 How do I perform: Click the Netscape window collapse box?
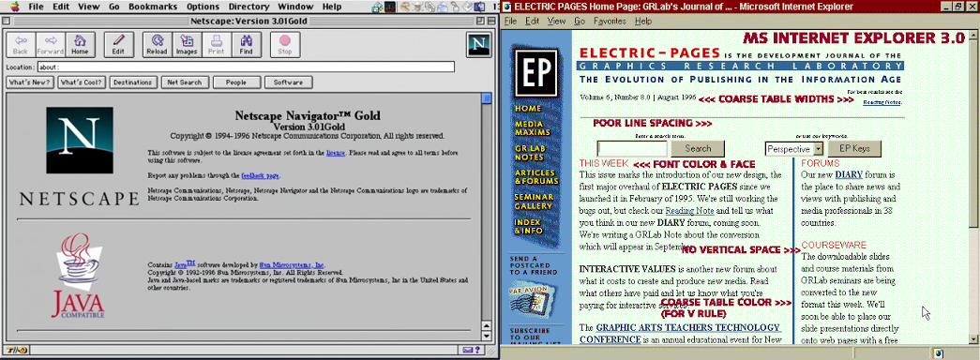click(490, 20)
